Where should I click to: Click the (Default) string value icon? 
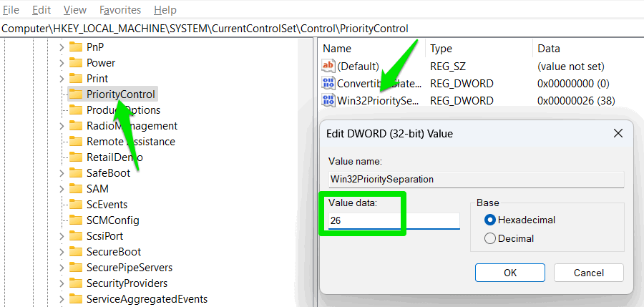point(329,66)
